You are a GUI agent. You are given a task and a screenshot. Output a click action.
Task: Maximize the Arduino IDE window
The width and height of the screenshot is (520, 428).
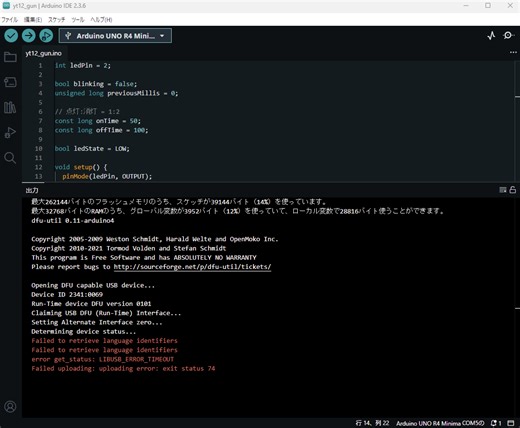click(488, 6)
